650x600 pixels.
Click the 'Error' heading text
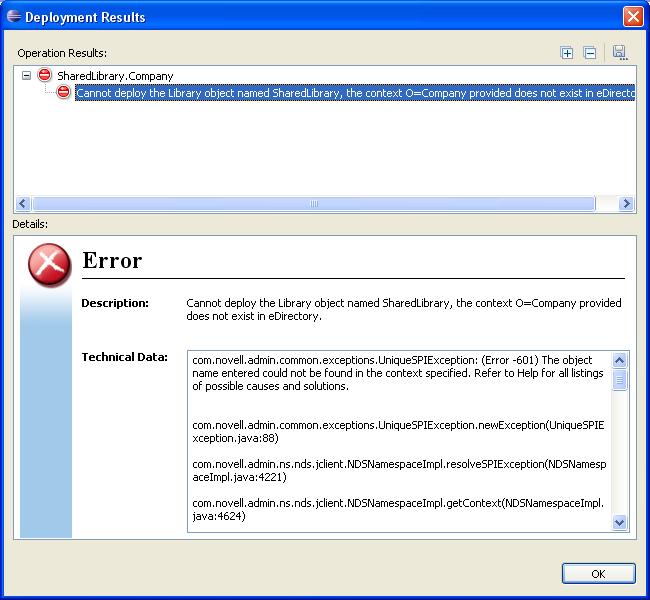tap(112, 260)
